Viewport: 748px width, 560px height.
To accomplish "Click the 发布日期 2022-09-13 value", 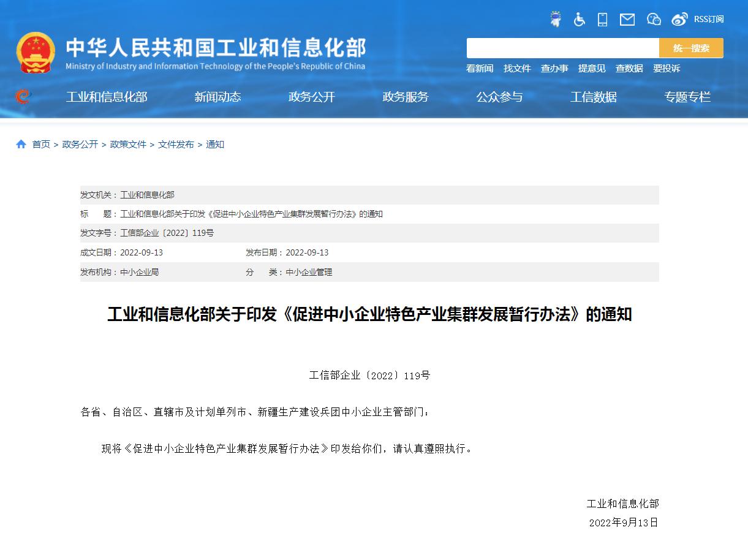I will (x=307, y=253).
